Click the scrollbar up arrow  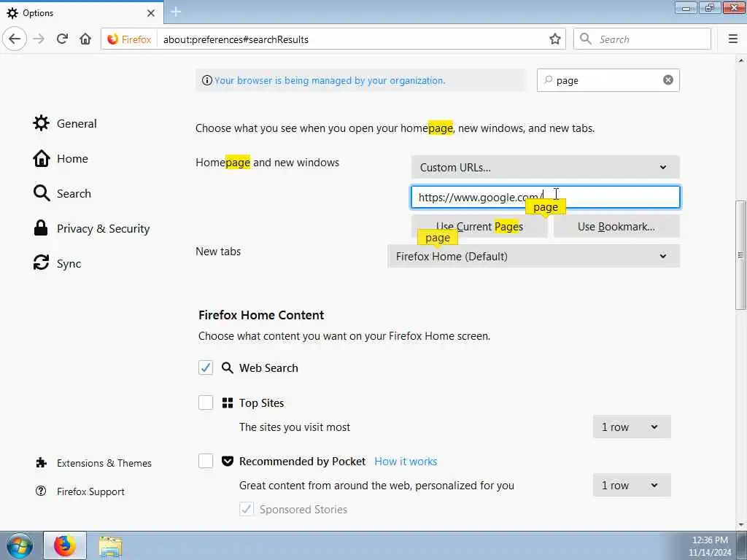tap(741, 61)
